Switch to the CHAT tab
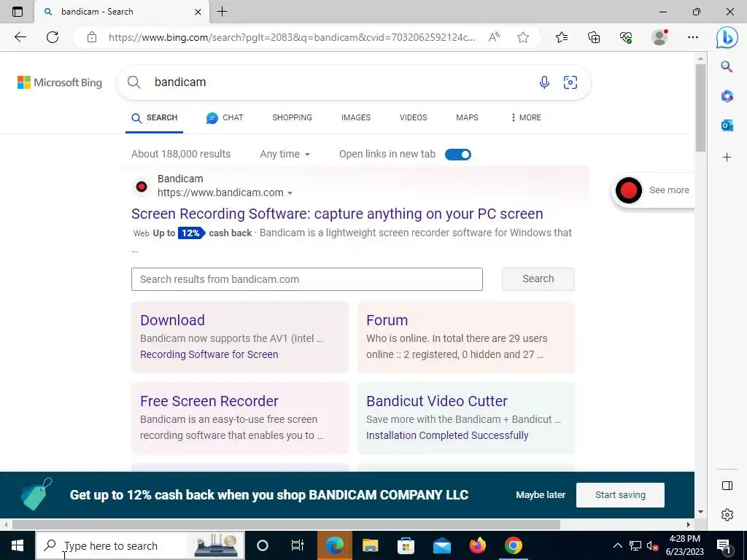The image size is (747, 560). 225,117
